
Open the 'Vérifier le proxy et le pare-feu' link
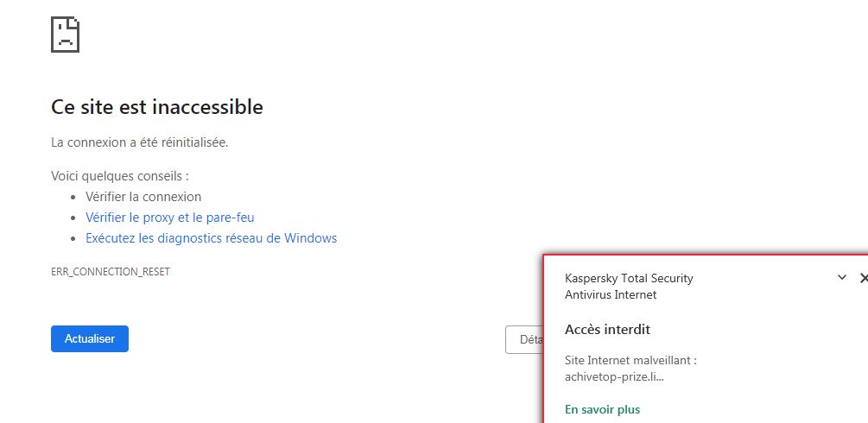click(x=169, y=218)
